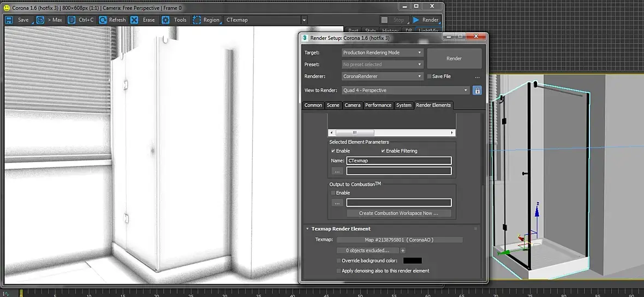The image size is (644, 297).
Task: Click the black override background color swatch
Action: (413, 260)
